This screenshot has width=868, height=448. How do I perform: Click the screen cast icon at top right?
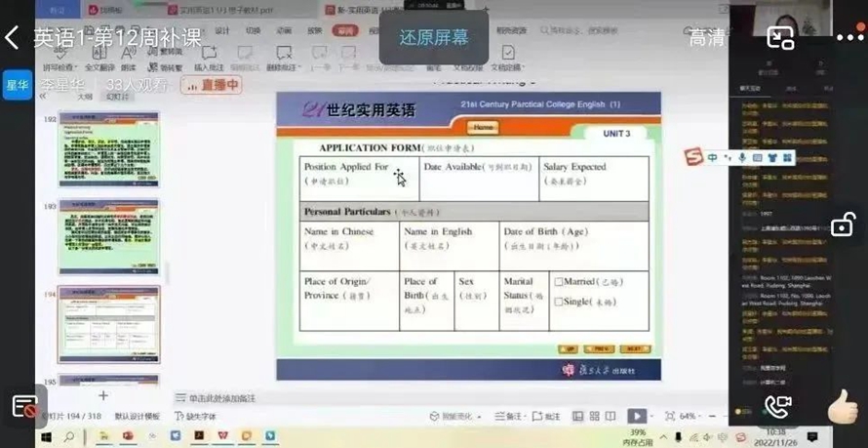pos(780,38)
